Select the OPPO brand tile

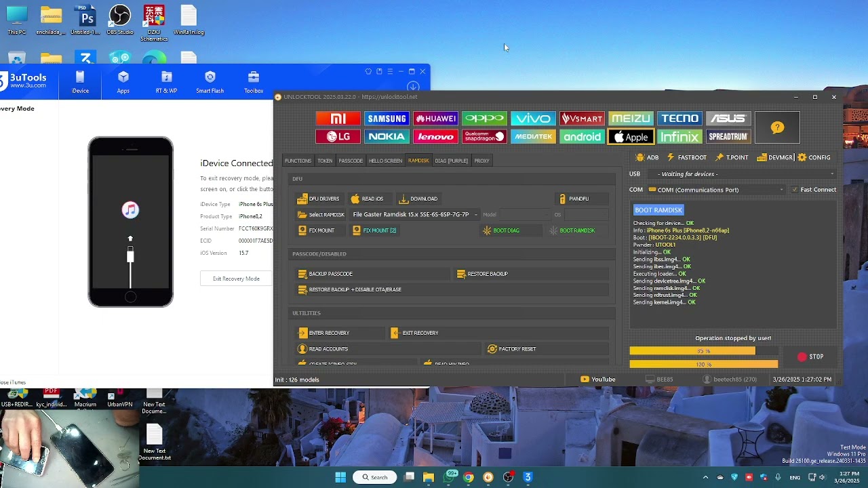pyautogui.click(x=484, y=119)
